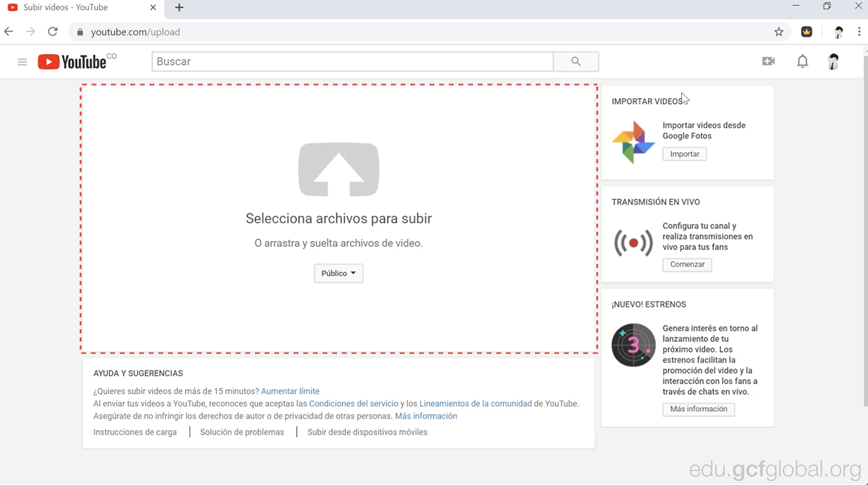Click the address bar showing youtube.com/upload
Viewport: 868px width, 485px height.
tap(428, 32)
